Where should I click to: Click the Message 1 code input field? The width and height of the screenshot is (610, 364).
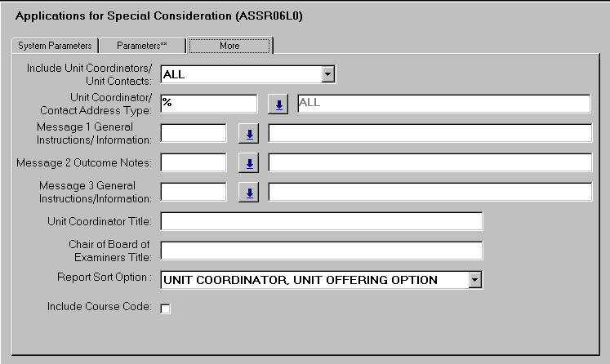tap(194, 133)
